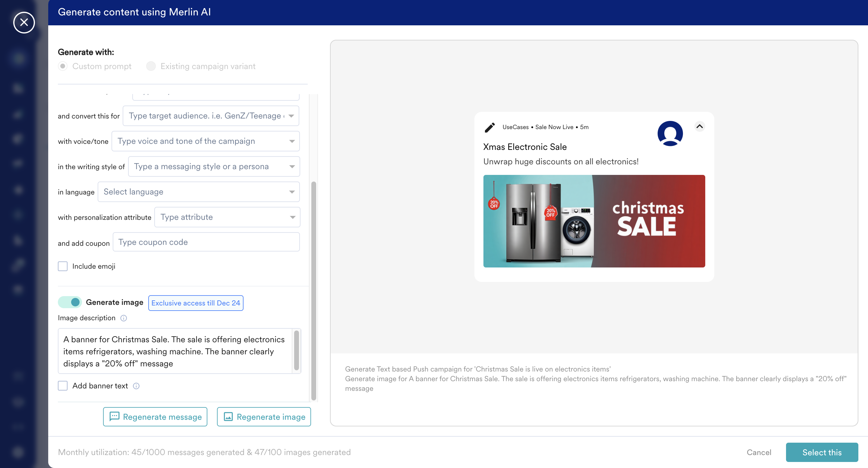Click the Cancel button

[759, 452]
